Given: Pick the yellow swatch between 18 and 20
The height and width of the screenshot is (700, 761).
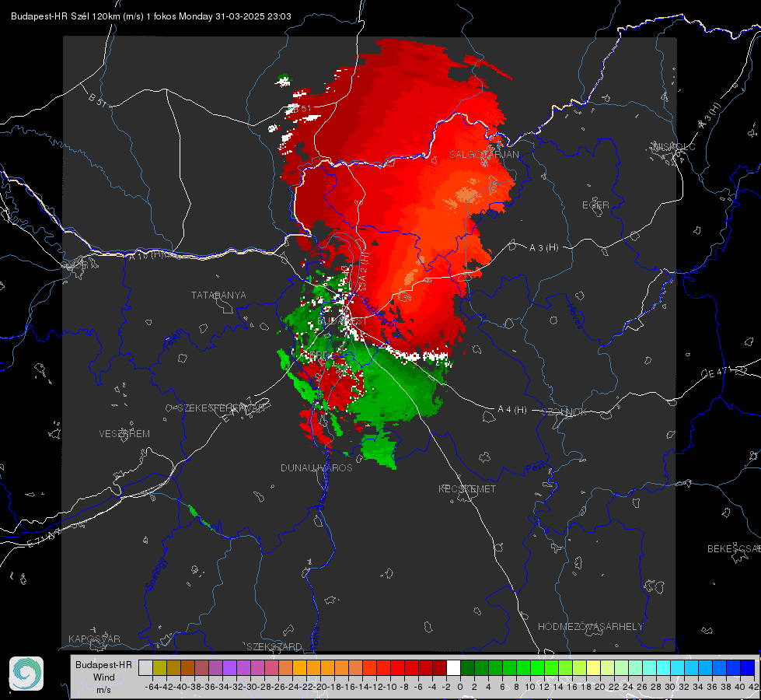Looking at the screenshot, I should point(594,667).
